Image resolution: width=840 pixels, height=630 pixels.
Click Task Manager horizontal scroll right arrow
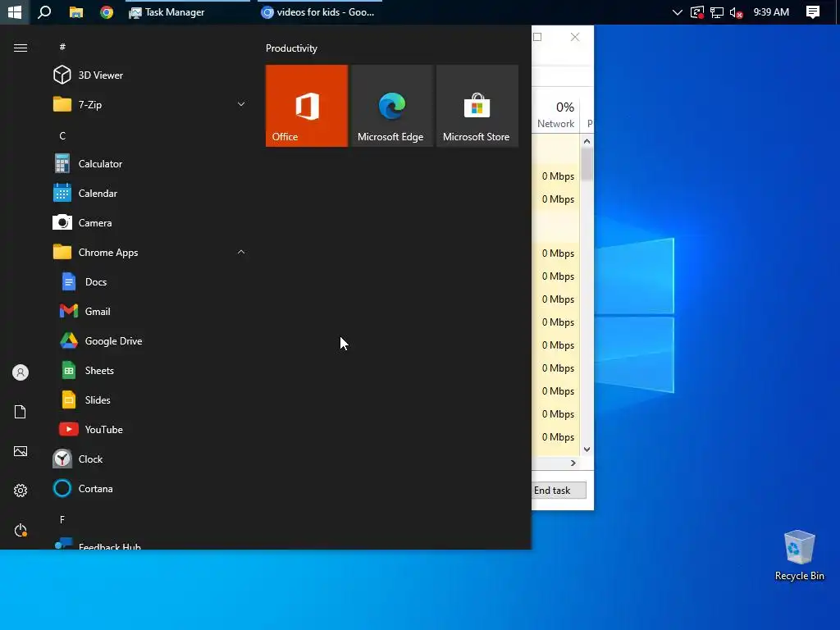(x=573, y=463)
